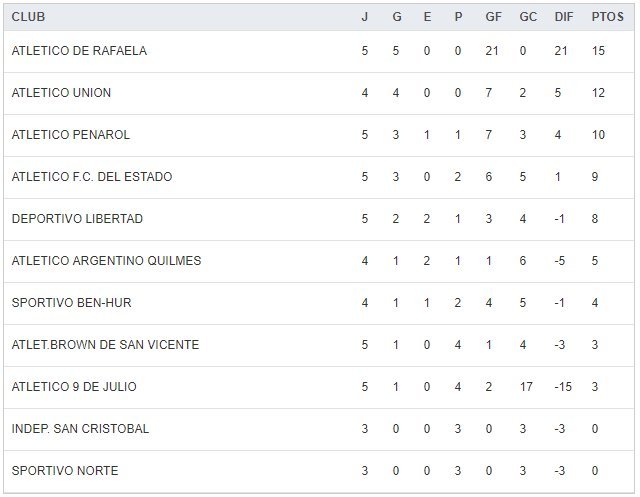640x497 pixels.
Task: Click on Atletico 9 de Julio
Action: (74, 387)
